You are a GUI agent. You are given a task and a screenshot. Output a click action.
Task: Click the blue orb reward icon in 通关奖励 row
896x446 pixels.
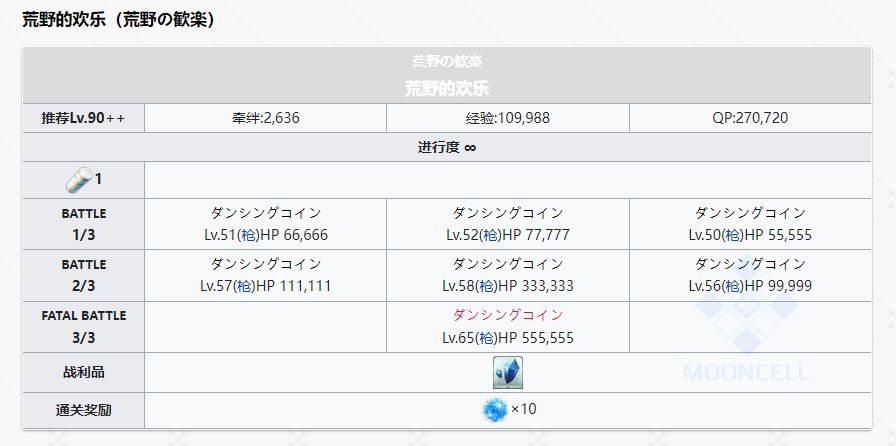[495, 410]
